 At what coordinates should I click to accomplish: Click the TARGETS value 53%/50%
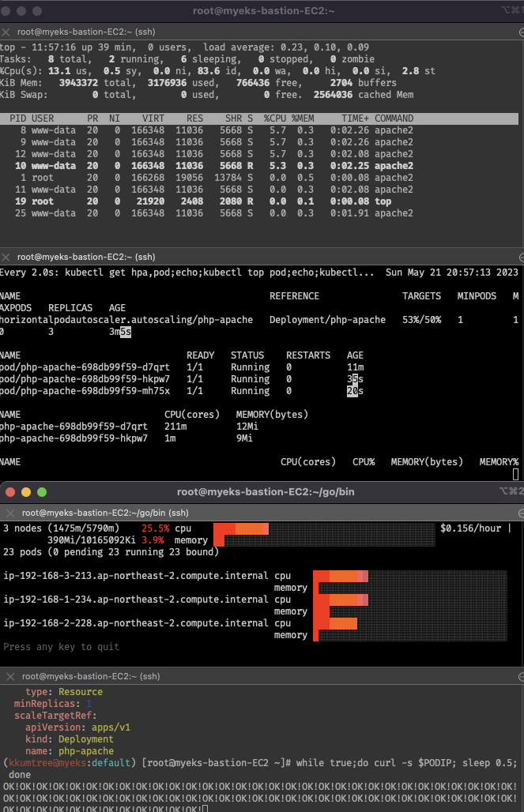click(421, 320)
